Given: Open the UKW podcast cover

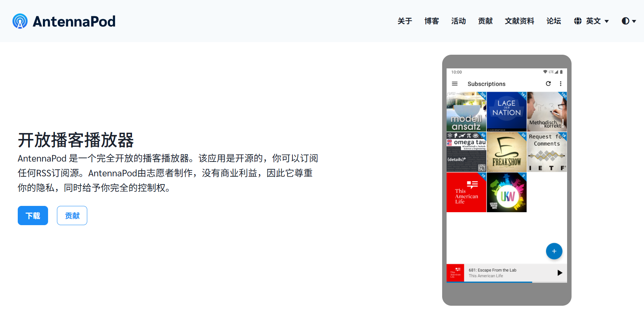Looking at the screenshot, I should 506,192.
